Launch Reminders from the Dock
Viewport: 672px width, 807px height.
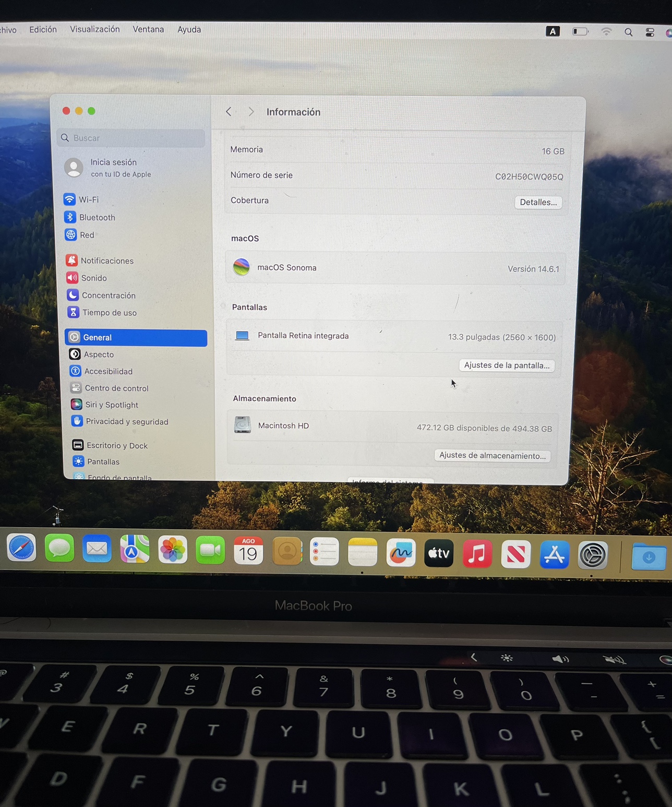(325, 552)
